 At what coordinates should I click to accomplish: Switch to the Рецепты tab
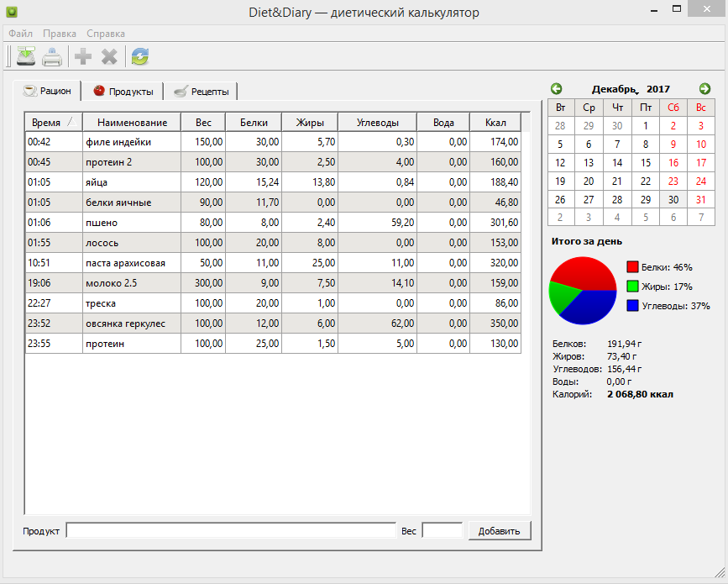click(201, 92)
